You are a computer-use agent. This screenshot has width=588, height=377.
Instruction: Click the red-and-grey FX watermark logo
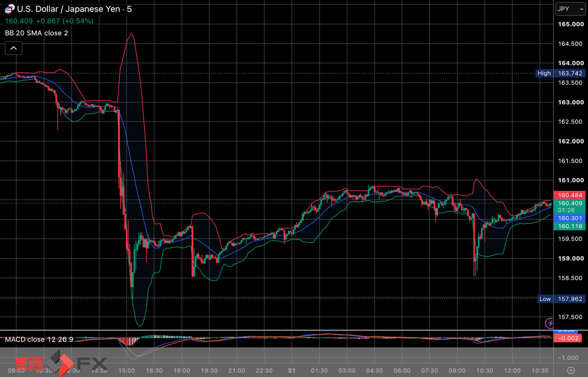tap(61, 363)
